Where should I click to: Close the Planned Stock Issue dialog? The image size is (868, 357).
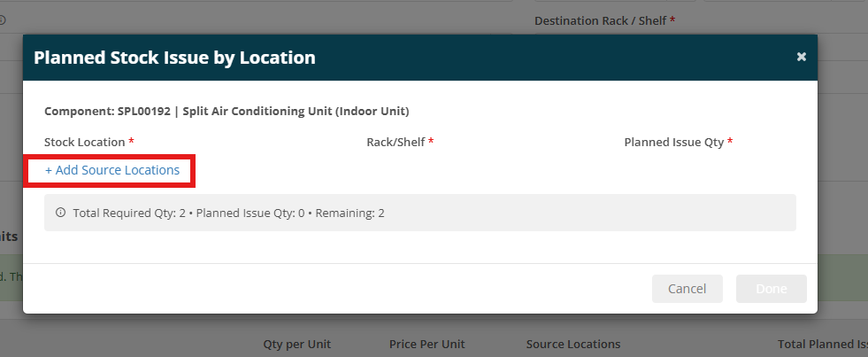(801, 57)
